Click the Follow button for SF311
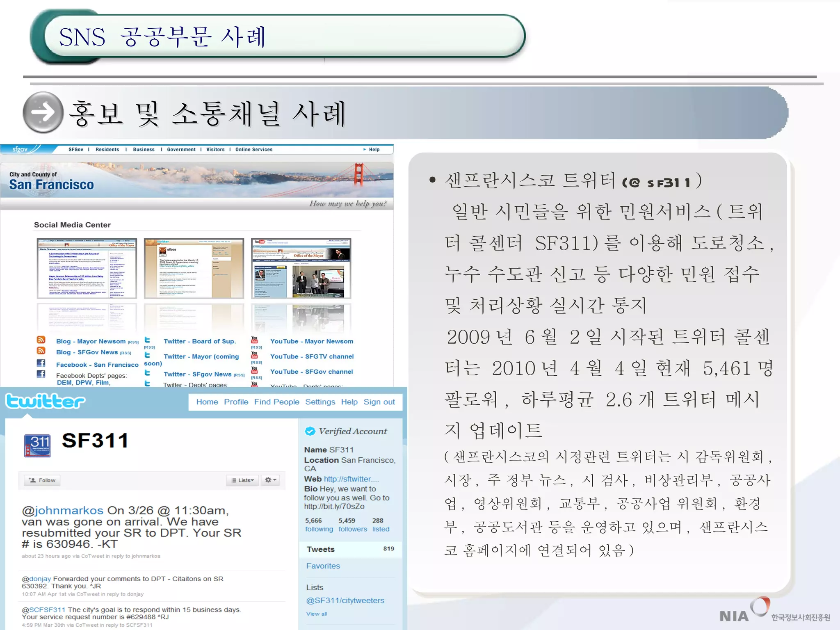Viewport: 840px width, 630px height. coord(42,480)
